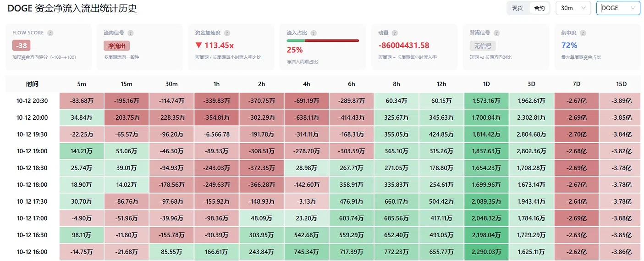This screenshot has height=261, width=644.
Task: Click the -414.43万 cell
Action: pyautogui.click(x=351, y=117)
